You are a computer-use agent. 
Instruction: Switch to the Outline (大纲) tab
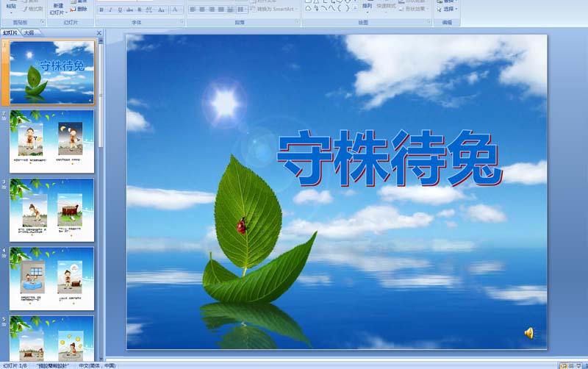[29, 33]
